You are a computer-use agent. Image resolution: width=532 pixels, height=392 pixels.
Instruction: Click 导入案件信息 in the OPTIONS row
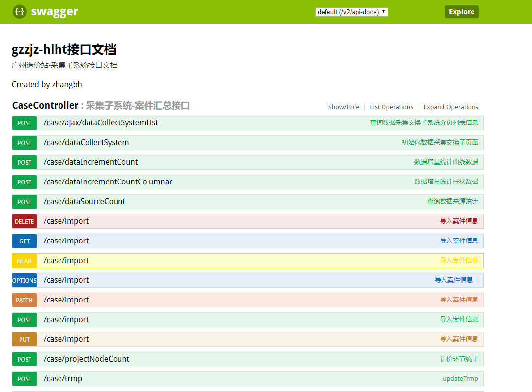[454, 280]
